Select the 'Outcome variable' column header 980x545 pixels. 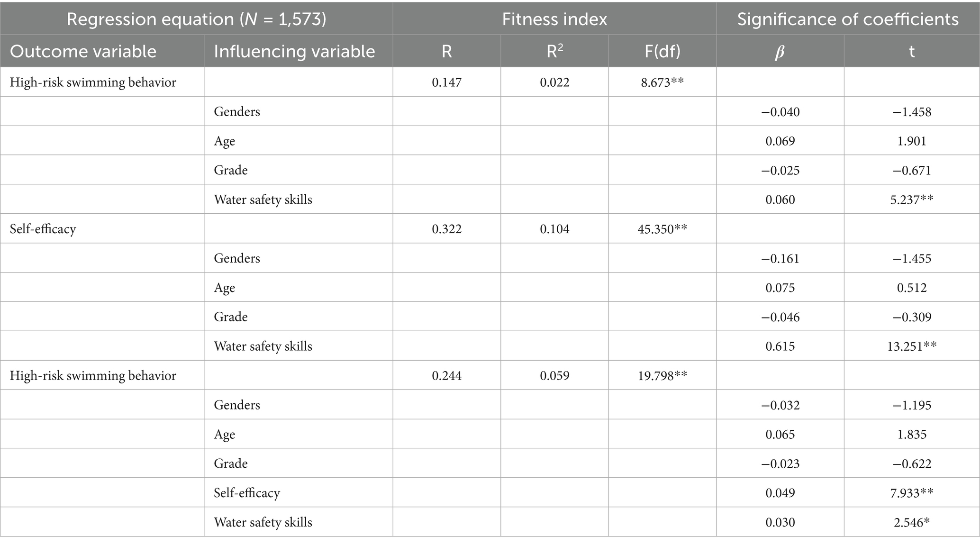coord(83,51)
